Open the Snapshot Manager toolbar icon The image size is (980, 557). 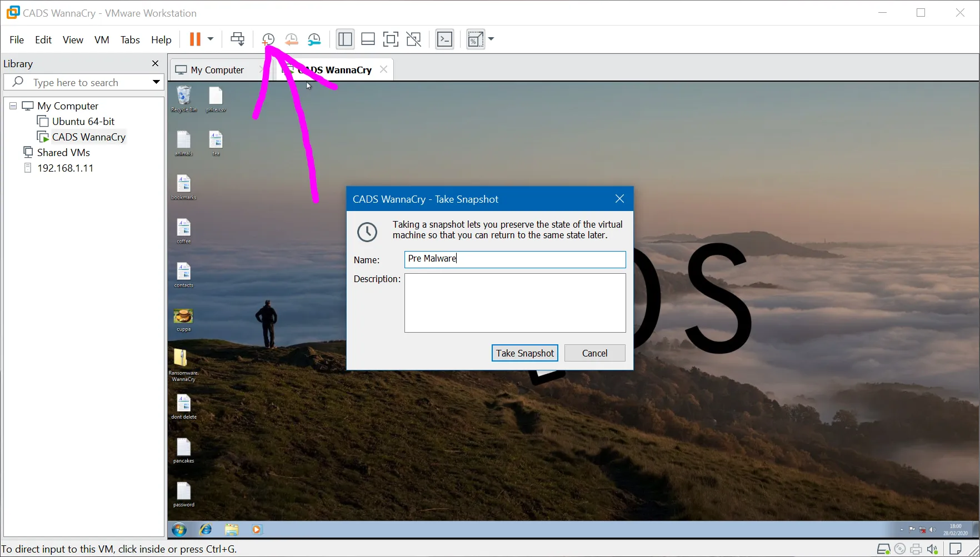(x=314, y=39)
